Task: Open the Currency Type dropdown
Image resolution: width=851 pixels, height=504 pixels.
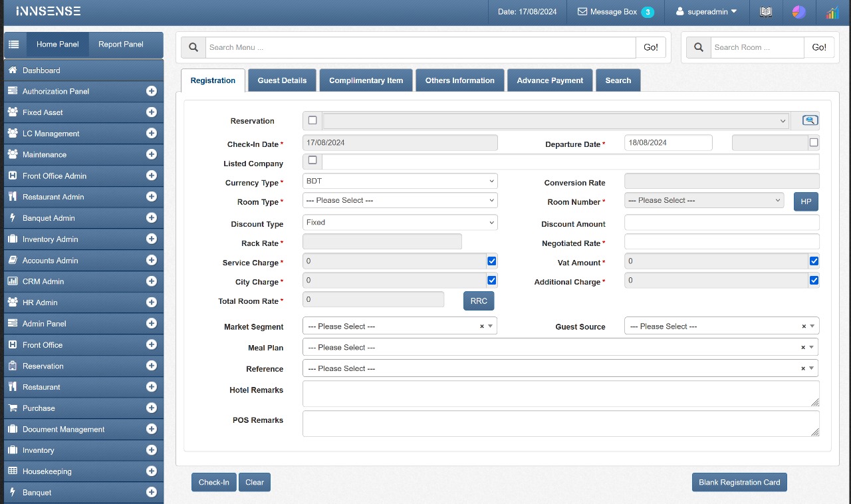Action: point(400,181)
